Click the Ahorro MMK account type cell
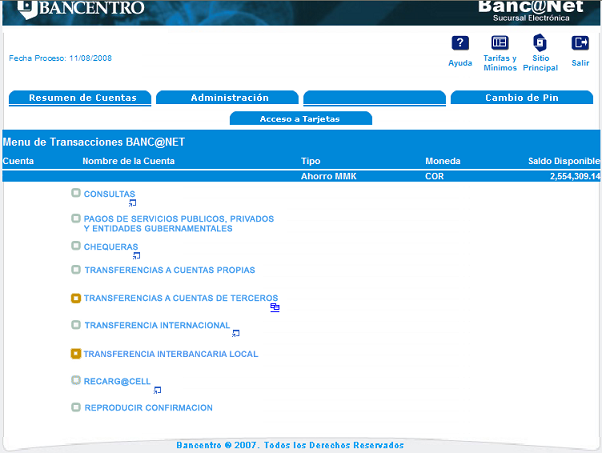602x453 pixels. pos(329,176)
